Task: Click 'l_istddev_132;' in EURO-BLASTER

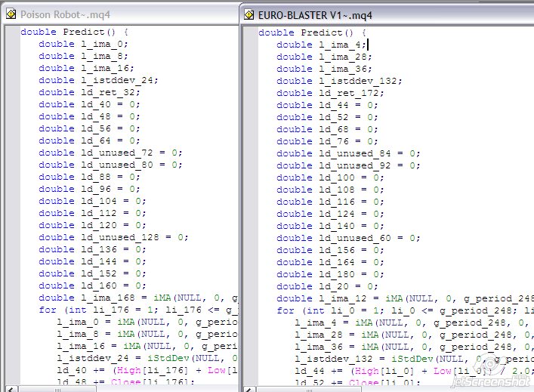Action: tap(360, 81)
